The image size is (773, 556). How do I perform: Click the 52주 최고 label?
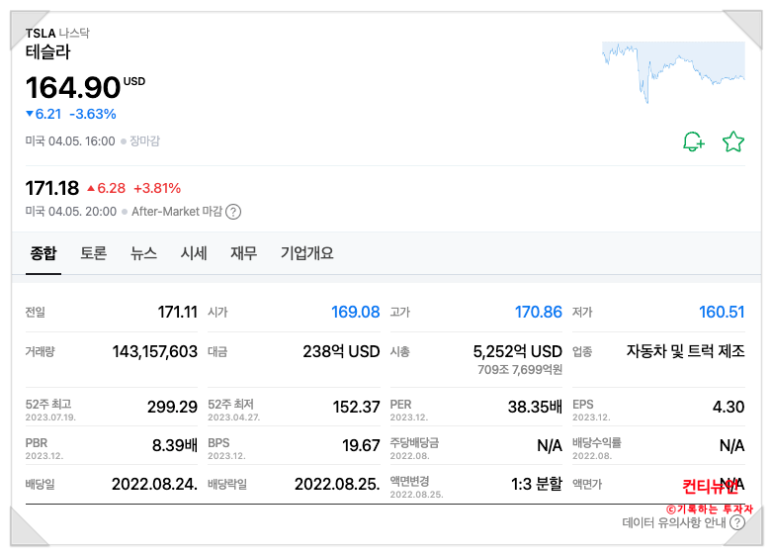coord(48,405)
